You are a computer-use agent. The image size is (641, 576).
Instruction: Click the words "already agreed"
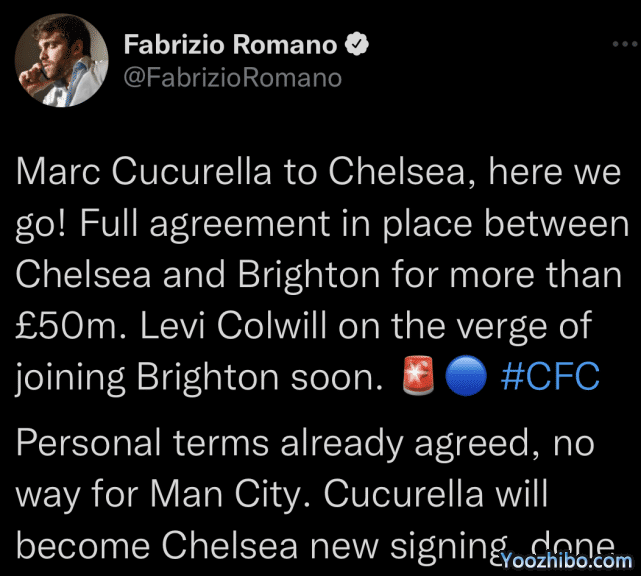point(399,442)
